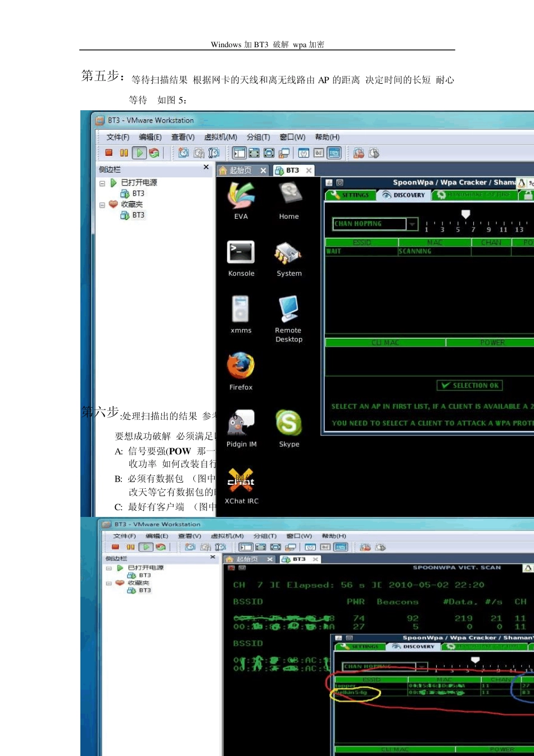Open the Home desktop icon
Image resolution: width=534 pixels, height=756 pixels.
click(289, 200)
